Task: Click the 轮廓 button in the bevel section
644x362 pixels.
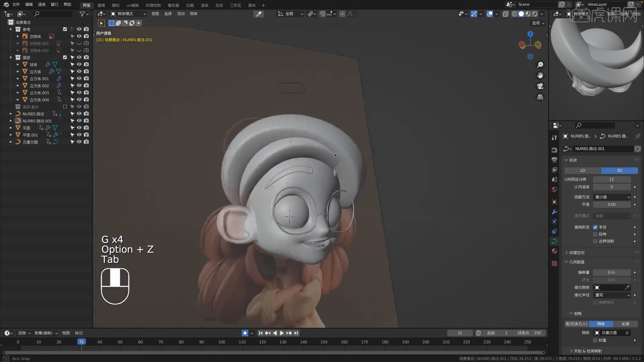Action: tap(625, 324)
